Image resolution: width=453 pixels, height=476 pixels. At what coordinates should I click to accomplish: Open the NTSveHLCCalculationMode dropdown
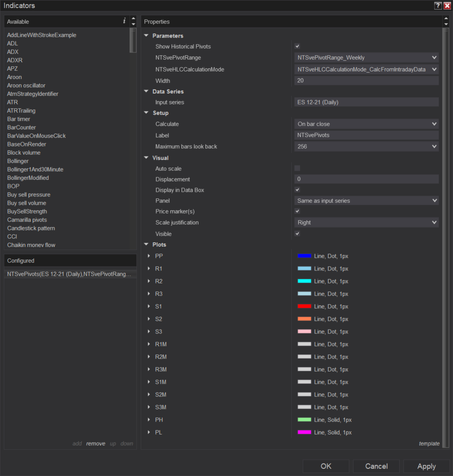coord(366,69)
